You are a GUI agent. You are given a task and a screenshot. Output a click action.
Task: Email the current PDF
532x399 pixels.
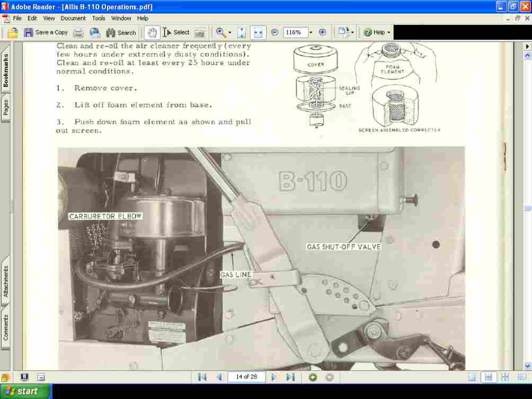click(x=95, y=32)
